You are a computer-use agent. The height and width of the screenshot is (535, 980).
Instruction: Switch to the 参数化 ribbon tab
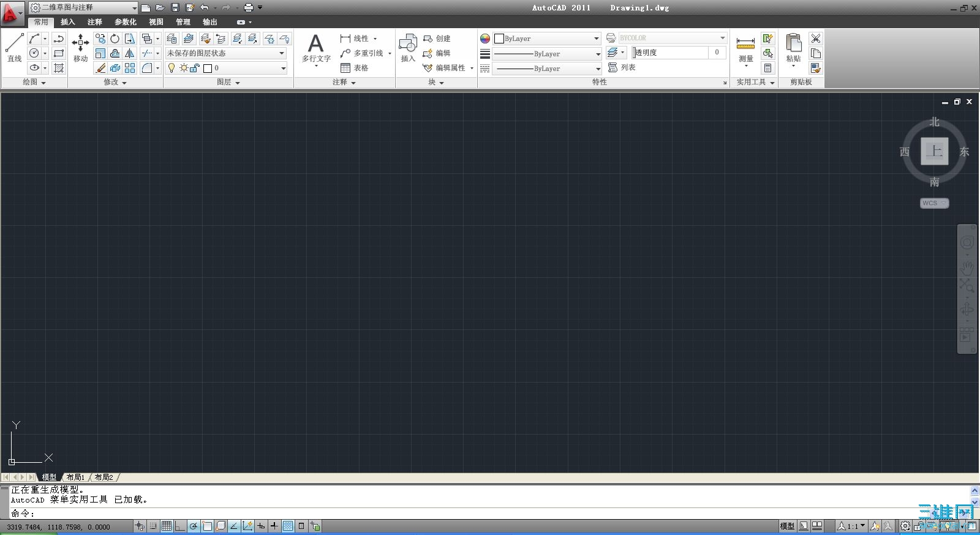pyautogui.click(x=125, y=22)
